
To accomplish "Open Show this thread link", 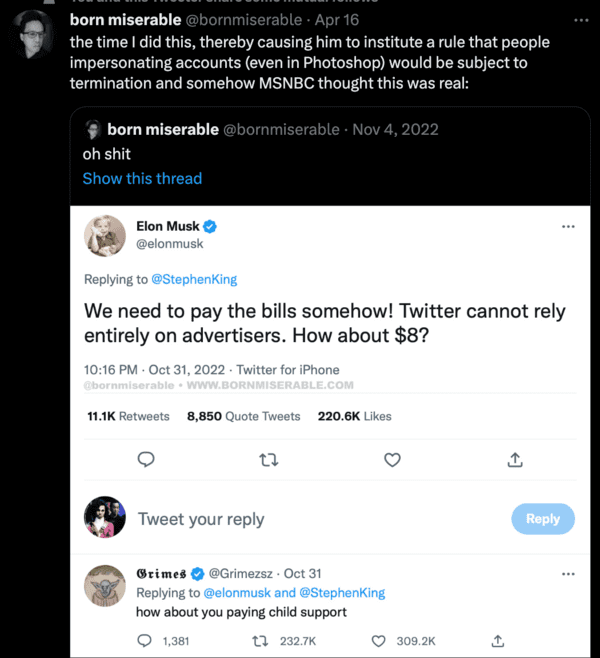I will coord(142,178).
